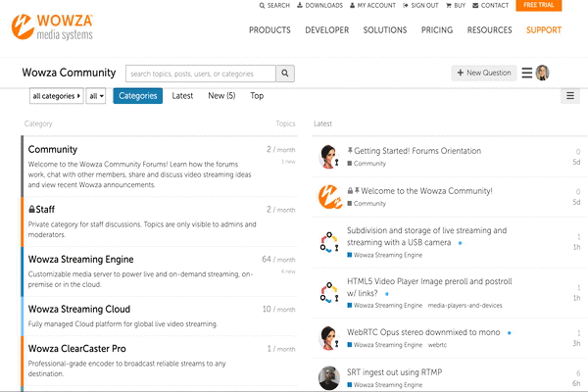Screen dimensions: 588x392
Task: Switch to the Latest tab
Action: click(x=182, y=96)
